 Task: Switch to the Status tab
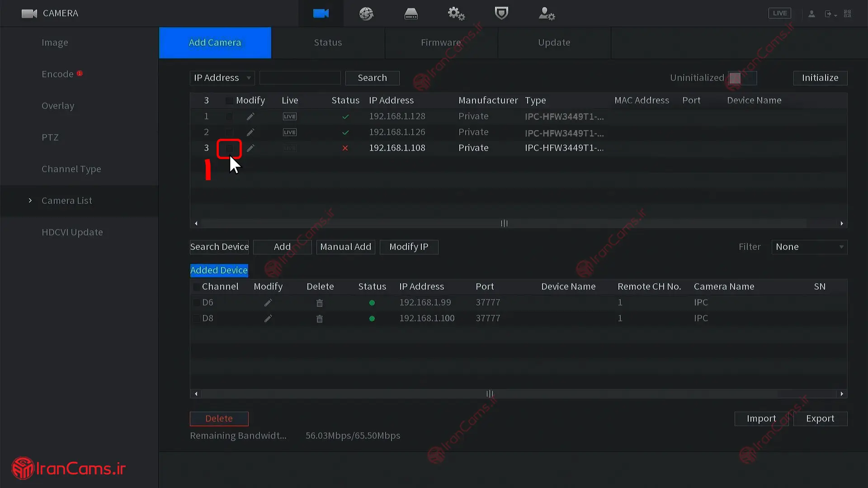328,42
